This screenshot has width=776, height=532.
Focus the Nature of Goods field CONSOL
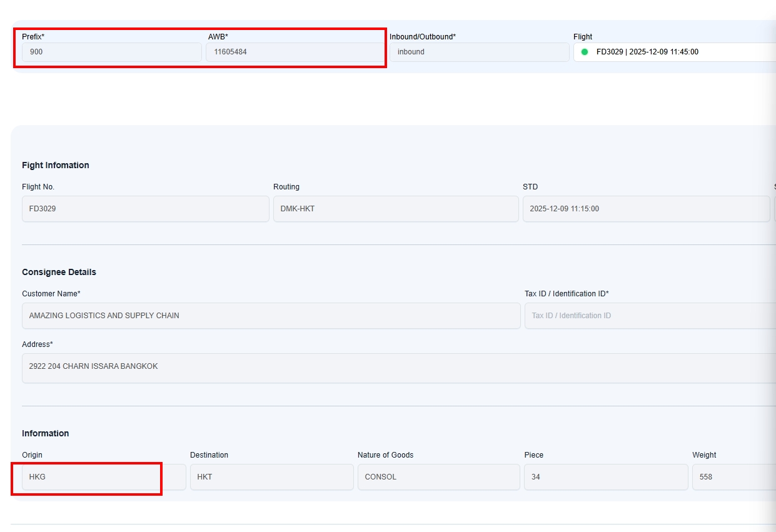click(x=438, y=477)
